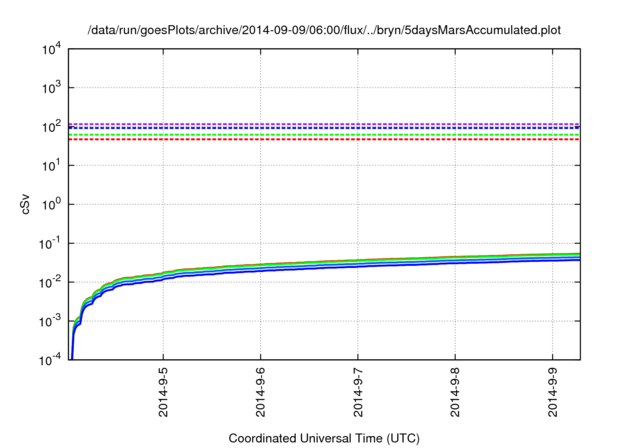Click the 2014-9-5 date tick label
The image size is (640, 448).
pyautogui.click(x=163, y=392)
